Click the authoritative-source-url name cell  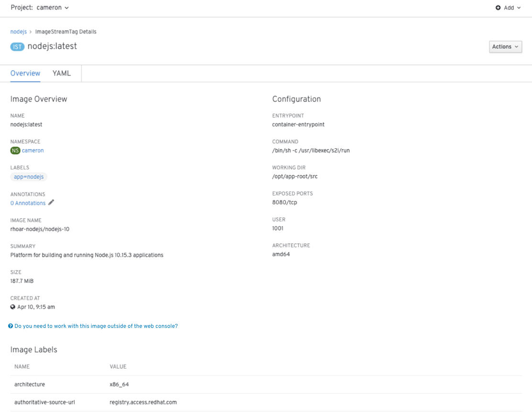tap(44, 402)
